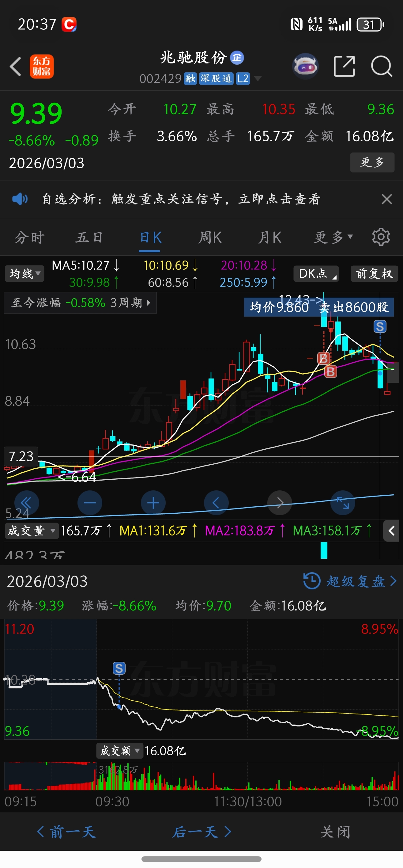403x868 pixels.
Task: Switch to 周K tab
Action: pyautogui.click(x=210, y=237)
